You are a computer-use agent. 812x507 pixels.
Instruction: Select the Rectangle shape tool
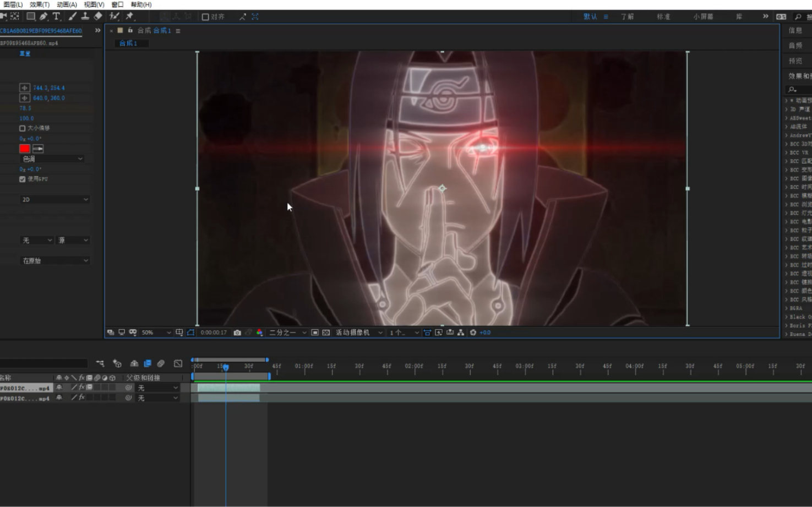pyautogui.click(x=31, y=17)
